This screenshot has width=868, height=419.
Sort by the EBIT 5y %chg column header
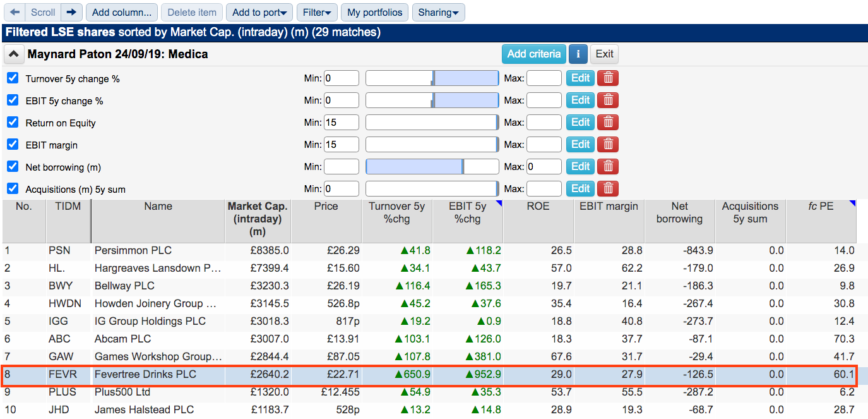(x=468, y=221)
